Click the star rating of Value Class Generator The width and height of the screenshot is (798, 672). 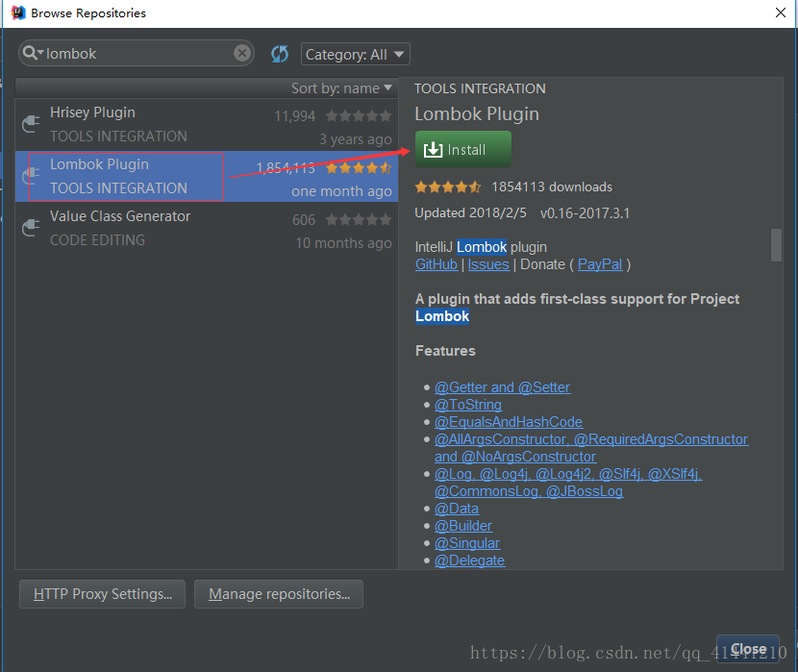click(x=359, y=220)
